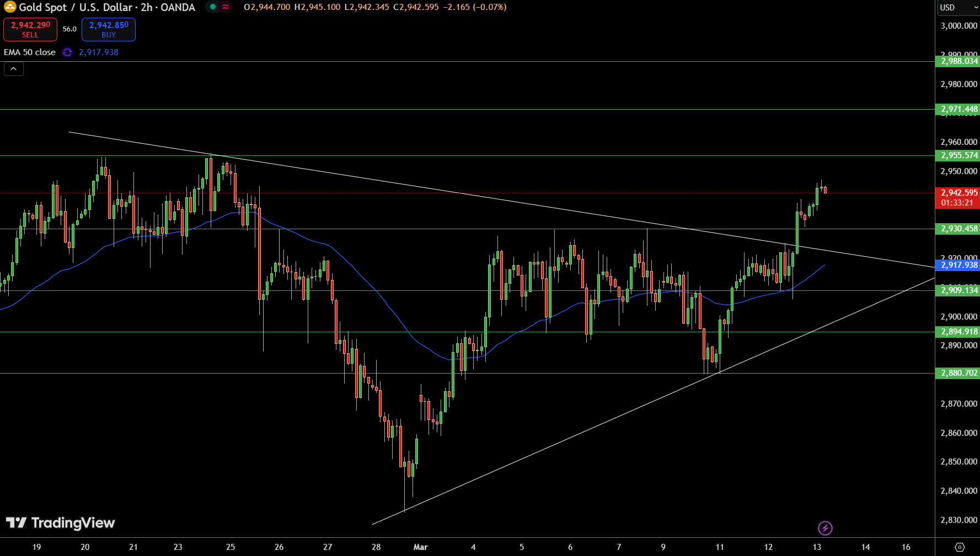Click the 2,955.574 price level label

(x=958, y=155)
